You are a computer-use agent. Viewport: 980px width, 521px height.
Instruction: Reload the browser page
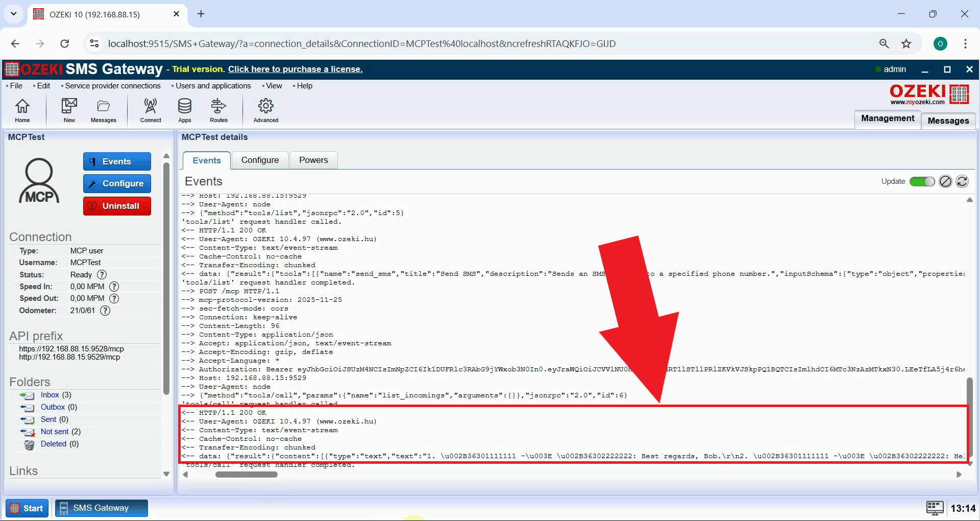pos(64,43)
